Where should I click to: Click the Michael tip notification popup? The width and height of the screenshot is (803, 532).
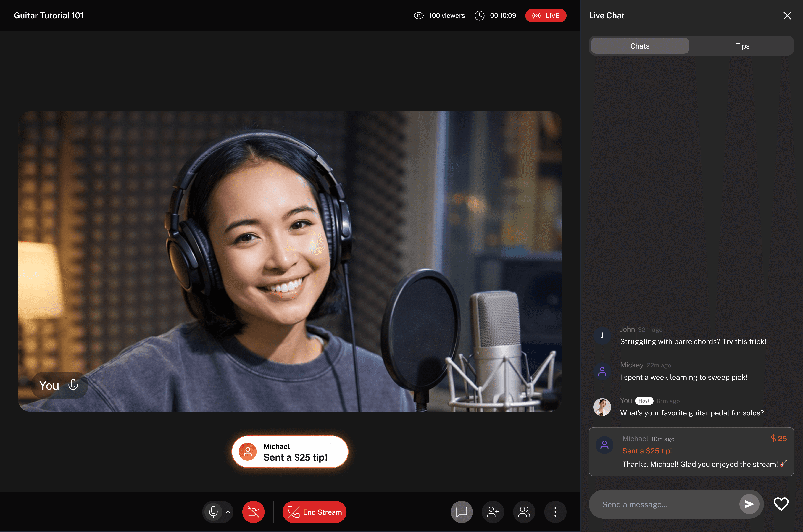coord(290,452)
